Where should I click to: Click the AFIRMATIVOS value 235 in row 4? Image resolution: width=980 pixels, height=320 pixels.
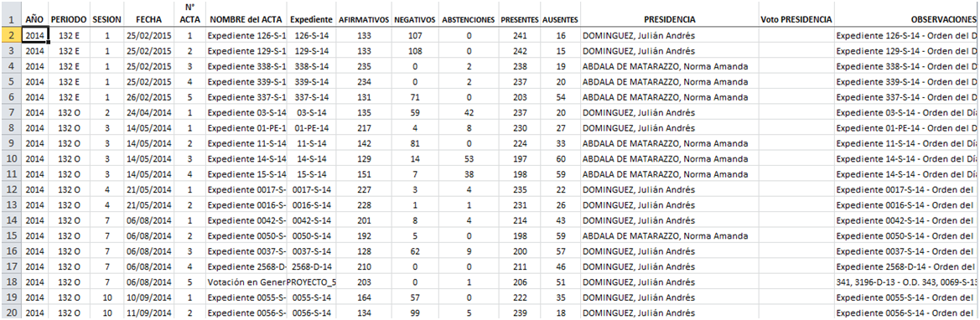point(364,66)
